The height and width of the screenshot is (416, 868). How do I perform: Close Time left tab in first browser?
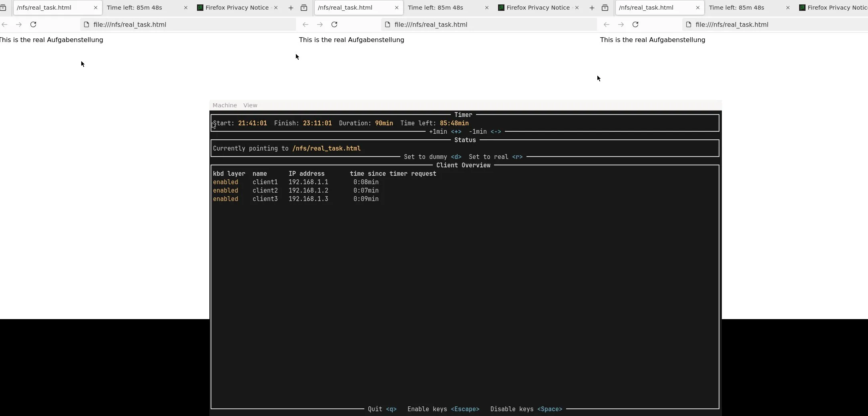pos(186,8)
